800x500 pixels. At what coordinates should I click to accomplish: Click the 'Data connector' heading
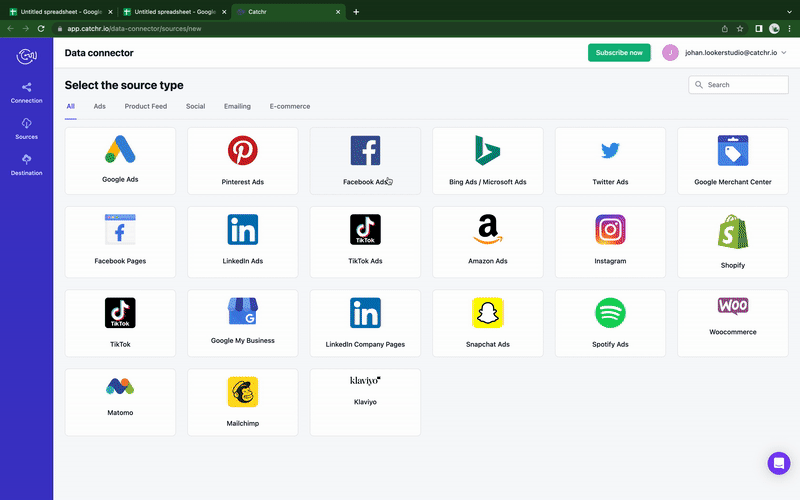pyautogui.click(x=99, y=53)
